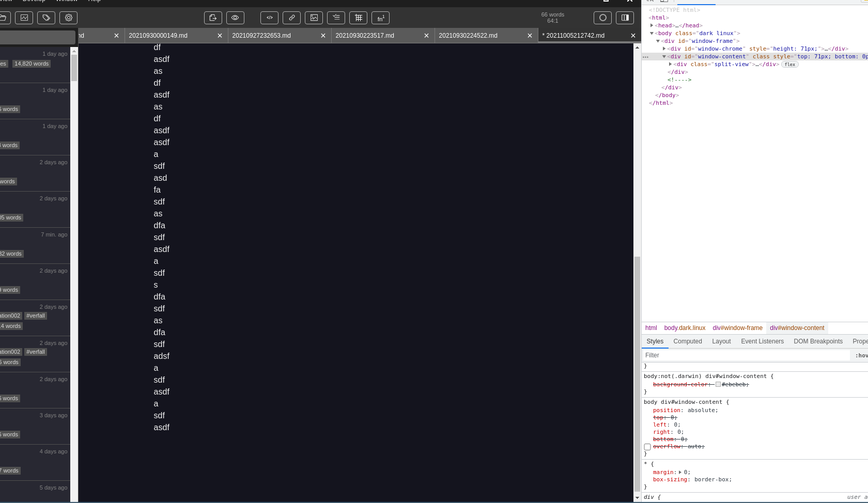Close the 20210930000149.md tab

220,36
